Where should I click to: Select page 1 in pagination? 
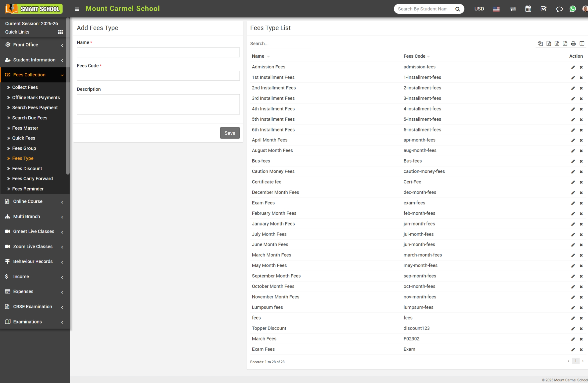tap(576, 361)
